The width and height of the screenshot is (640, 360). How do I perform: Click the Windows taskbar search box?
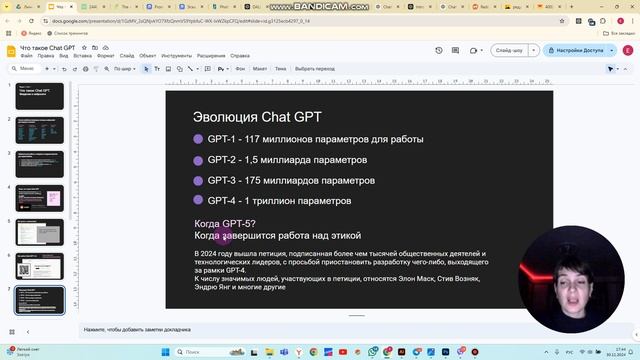click(210, 352)
